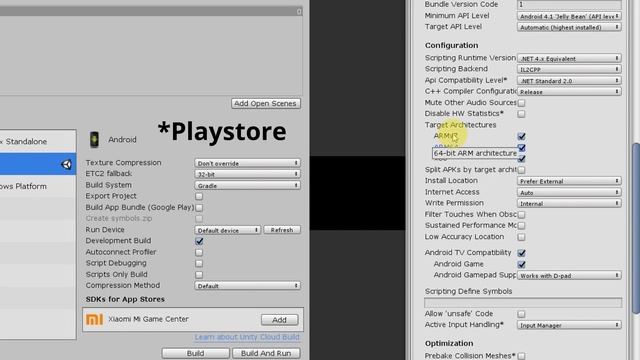This screenshot has height=360, width=640.
Task: Open Build System dropdown
Action: pos(247,185)
